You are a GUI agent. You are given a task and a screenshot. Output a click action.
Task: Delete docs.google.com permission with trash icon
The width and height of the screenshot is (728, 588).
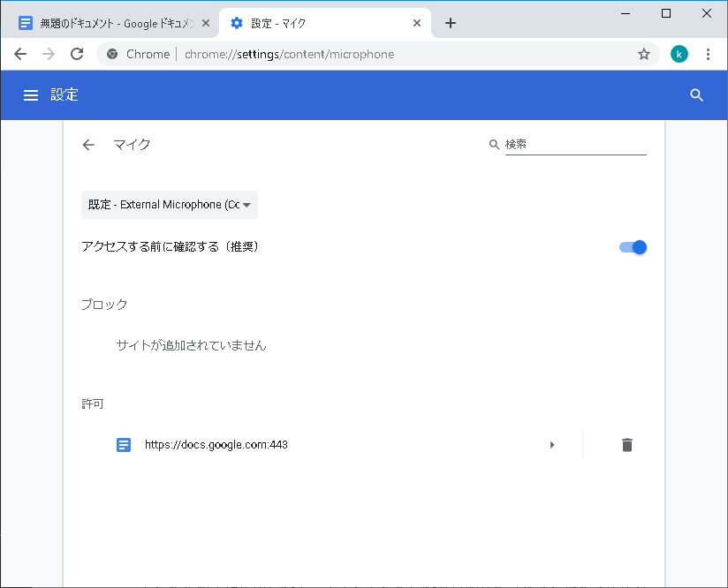626,445
